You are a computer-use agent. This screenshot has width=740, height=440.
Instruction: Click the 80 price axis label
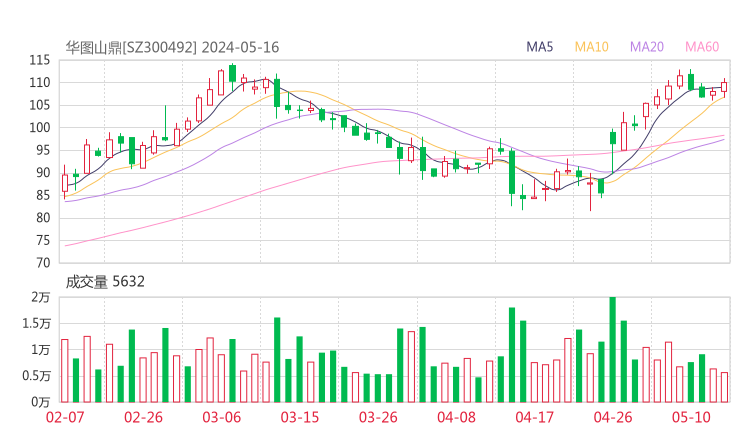pyautogui.click(x=43, y=218)
